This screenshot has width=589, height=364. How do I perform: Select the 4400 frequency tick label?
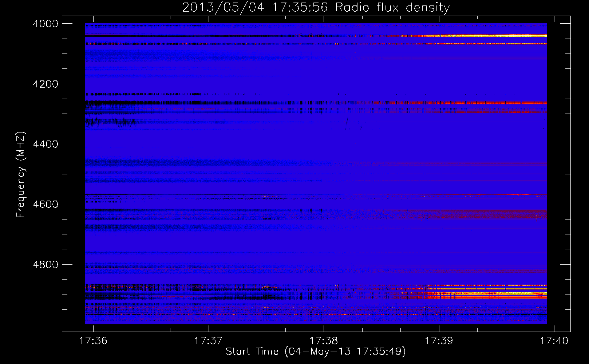46,144
